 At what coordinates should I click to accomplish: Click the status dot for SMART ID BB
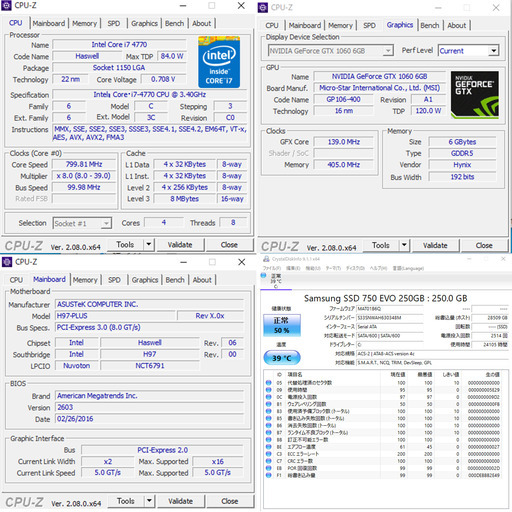[269, 440]
